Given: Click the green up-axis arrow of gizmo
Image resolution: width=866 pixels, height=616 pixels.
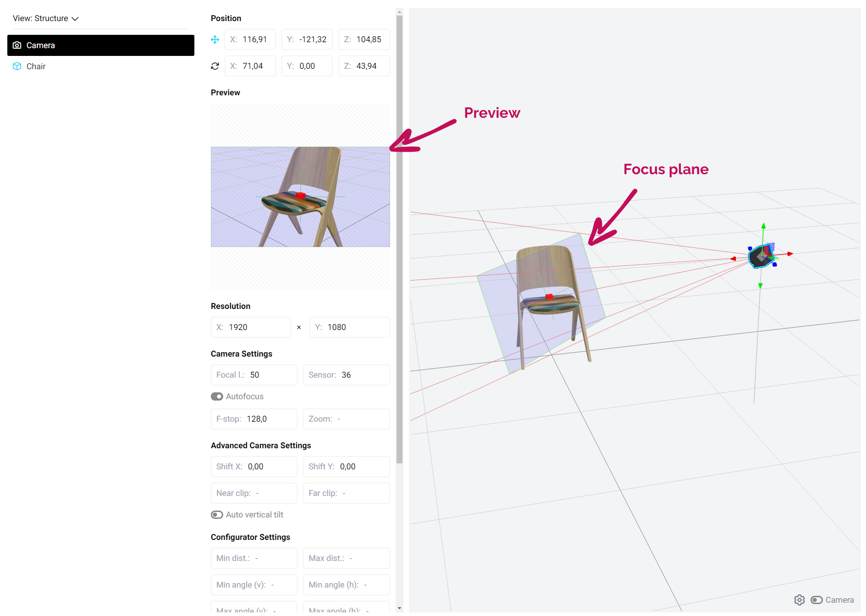Looking at the screenshot, I should pos(763,226).
